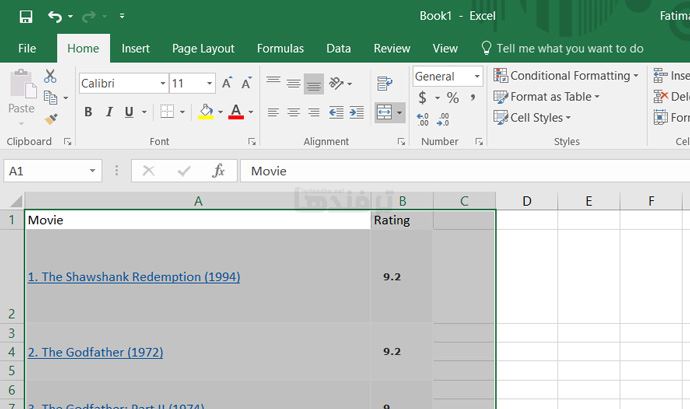
Task: Click Decrease Decimal icon
Action: (443, 119)
